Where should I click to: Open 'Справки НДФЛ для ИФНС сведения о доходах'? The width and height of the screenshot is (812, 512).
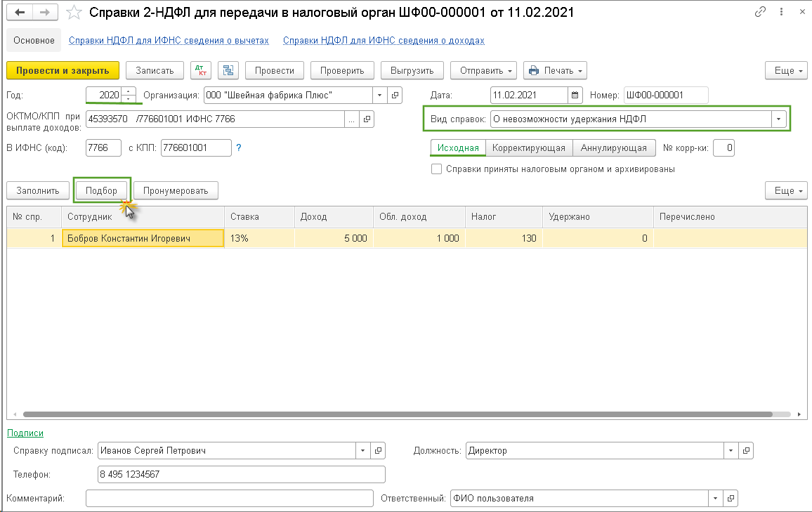point(384,40)
